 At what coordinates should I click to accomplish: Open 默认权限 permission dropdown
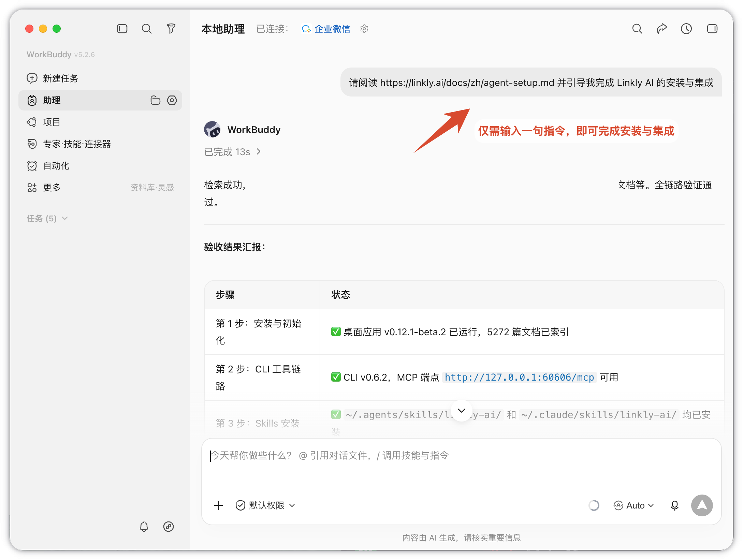(265, 505)
